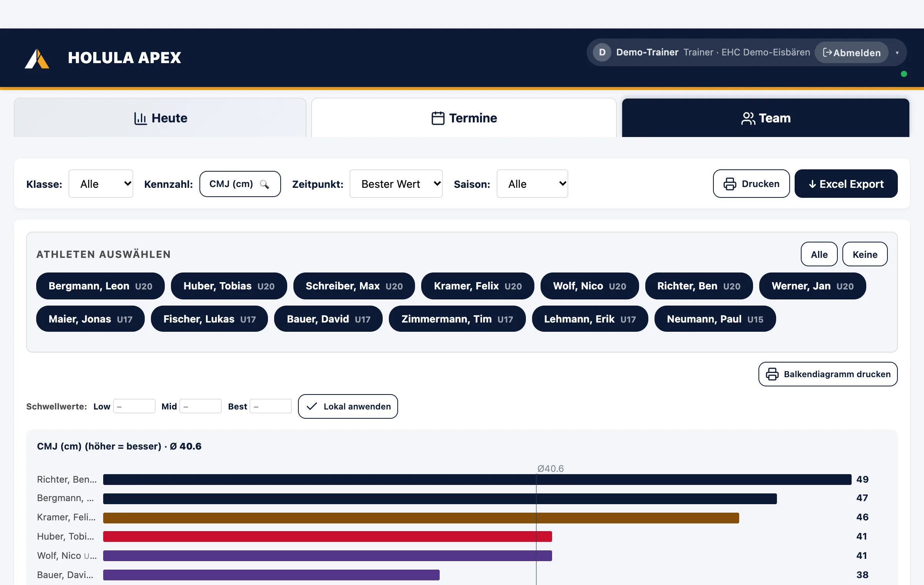Image resolution: width=924 pixels, height=585 pixels.
Task: Open the small user menu arrow
Action: point(897,53)
